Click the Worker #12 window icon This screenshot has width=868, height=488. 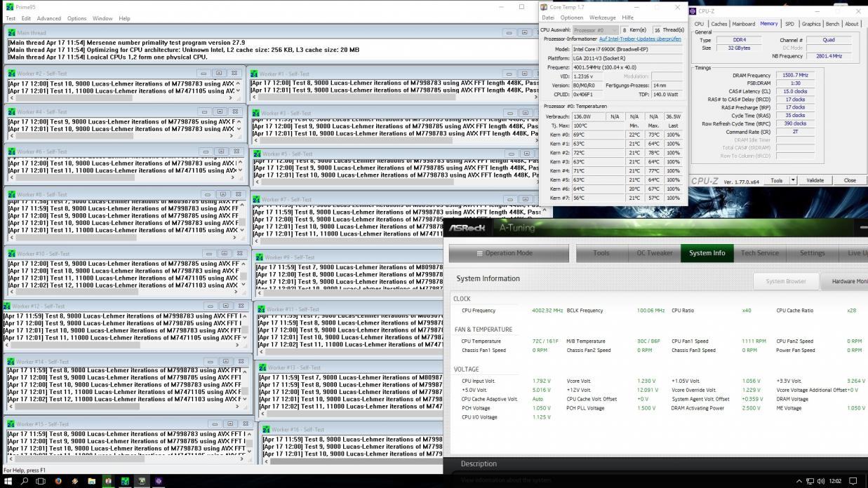click(7, 306)
